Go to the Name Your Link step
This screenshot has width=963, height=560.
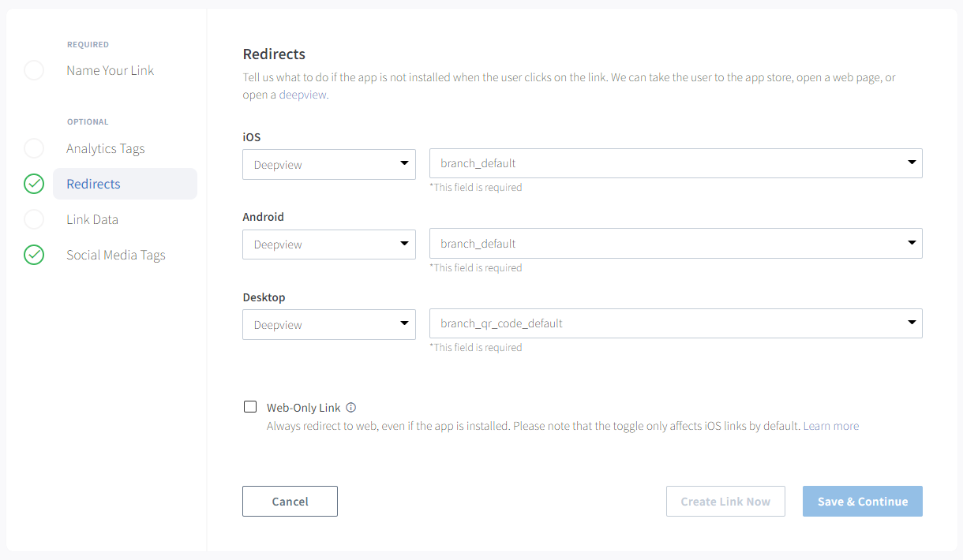pyautogui.click(x=111, y=70)
